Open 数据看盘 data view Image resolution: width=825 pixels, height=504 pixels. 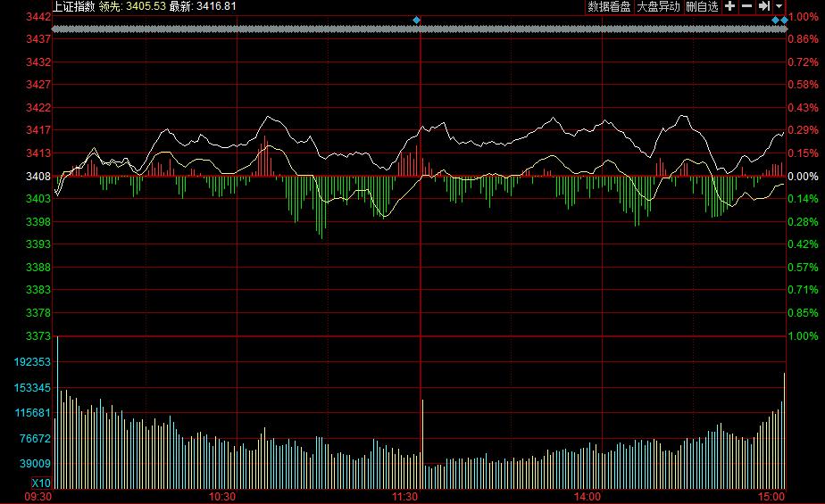tap(609, 6)
